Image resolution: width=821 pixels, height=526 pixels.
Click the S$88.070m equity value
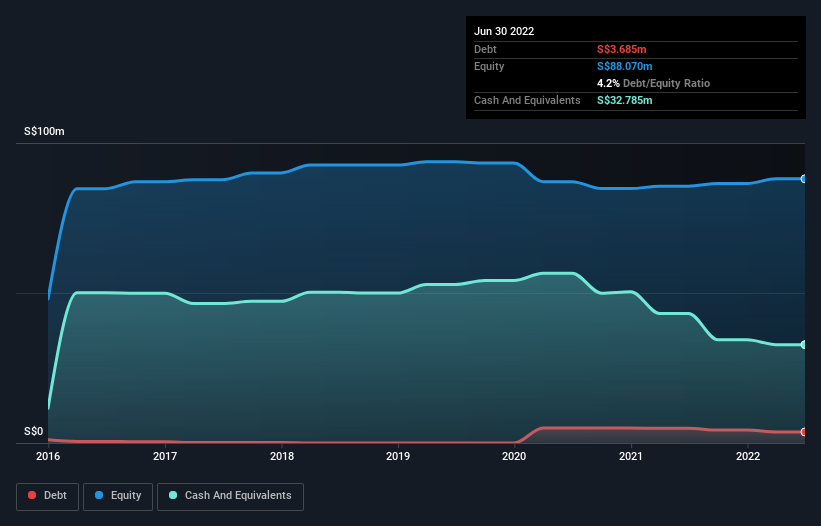point(625,66)
